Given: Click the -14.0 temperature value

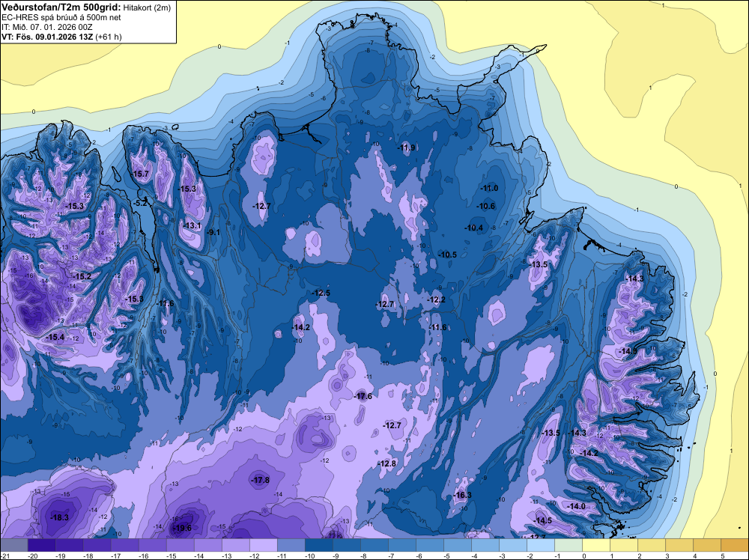Looking at the screenshot, I should point(575,506).
